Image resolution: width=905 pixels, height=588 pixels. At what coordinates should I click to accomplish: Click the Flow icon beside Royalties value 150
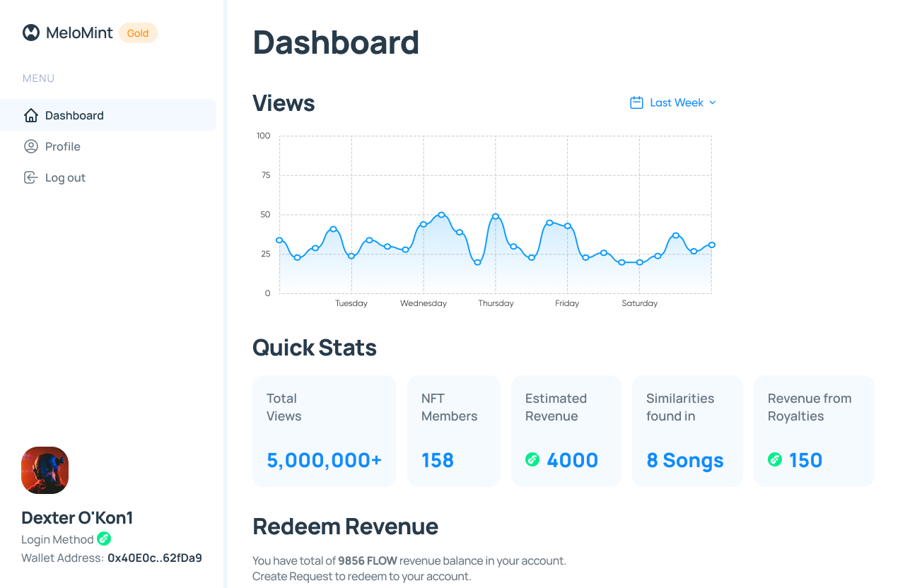775,459
